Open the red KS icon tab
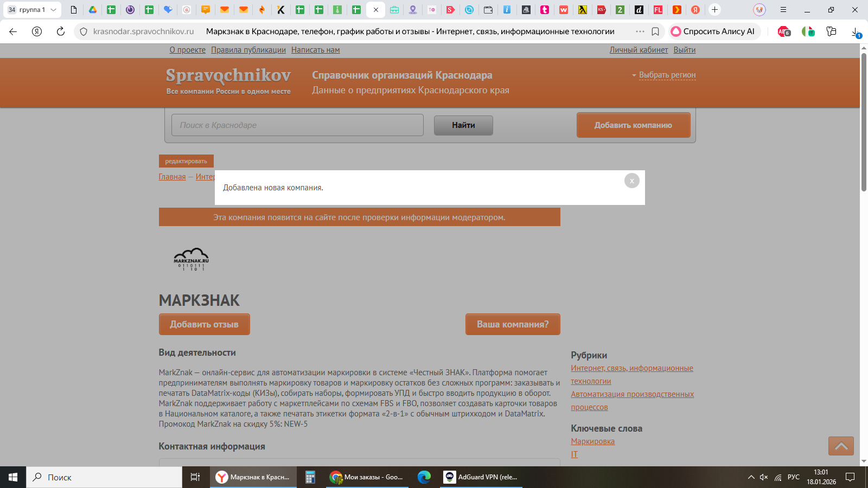Image resolution: width=868 pixels, height=488 pixels. (x=601, y=10)
